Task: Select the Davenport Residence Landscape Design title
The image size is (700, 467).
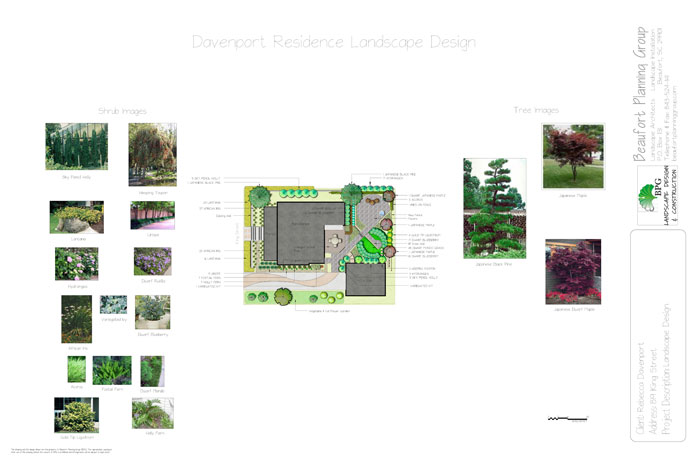Action: 334,42
